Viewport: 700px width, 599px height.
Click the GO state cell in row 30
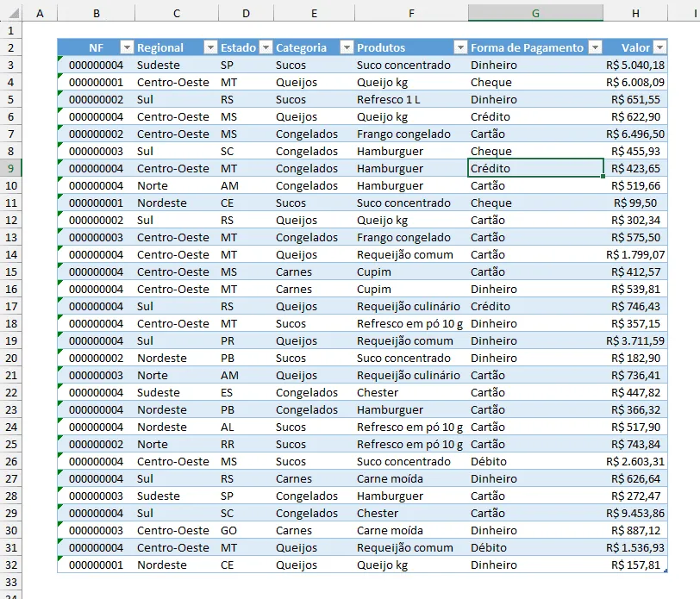point(246,530)
